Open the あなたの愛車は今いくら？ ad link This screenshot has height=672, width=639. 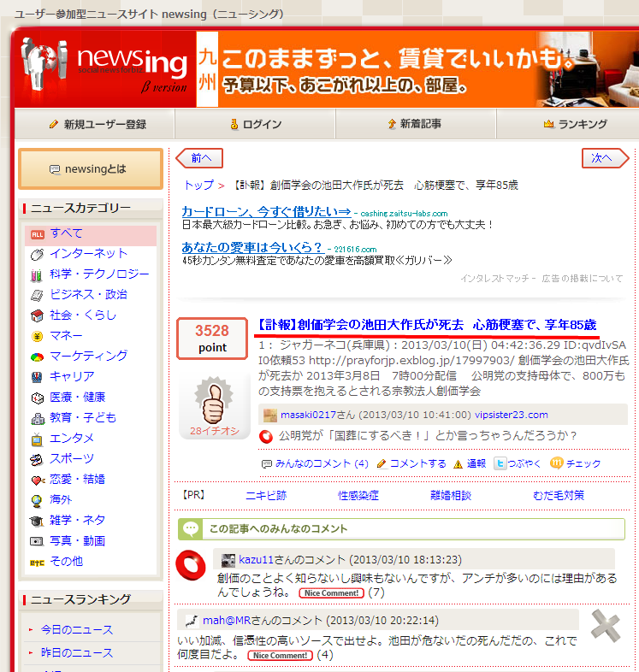point(251,247)
